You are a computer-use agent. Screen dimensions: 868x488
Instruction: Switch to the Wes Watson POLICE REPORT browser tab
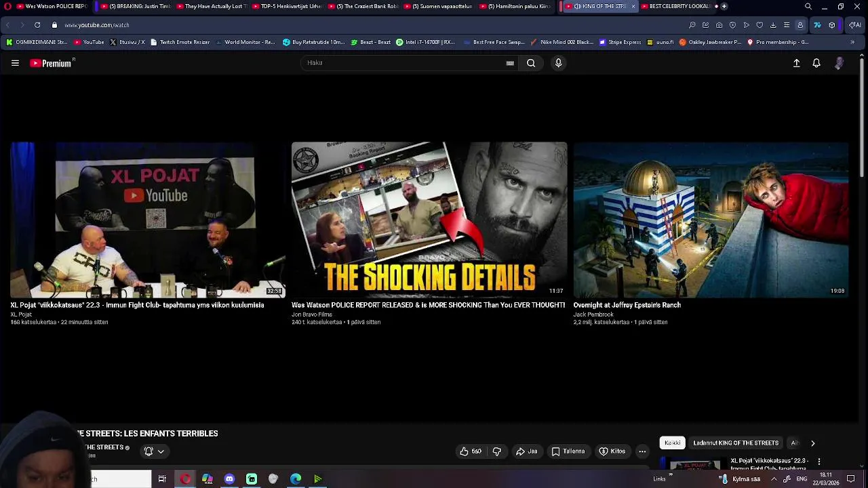click(x=51, y=6)
